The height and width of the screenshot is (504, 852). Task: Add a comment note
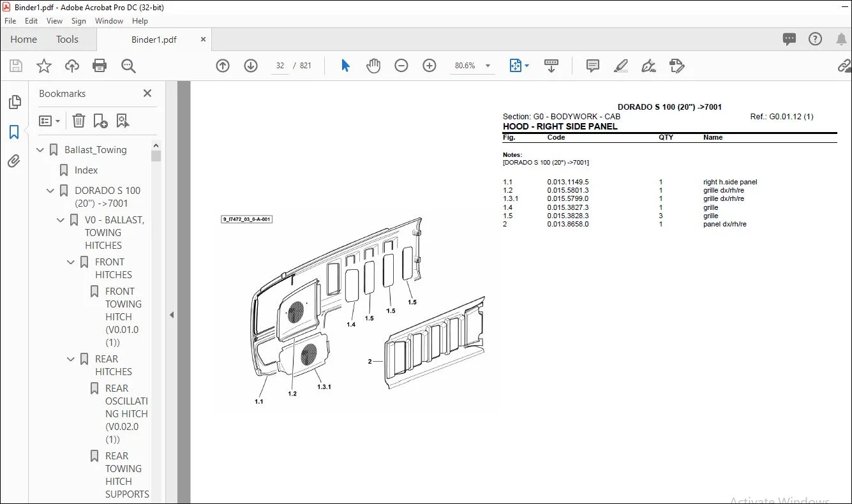coord(593,66)
